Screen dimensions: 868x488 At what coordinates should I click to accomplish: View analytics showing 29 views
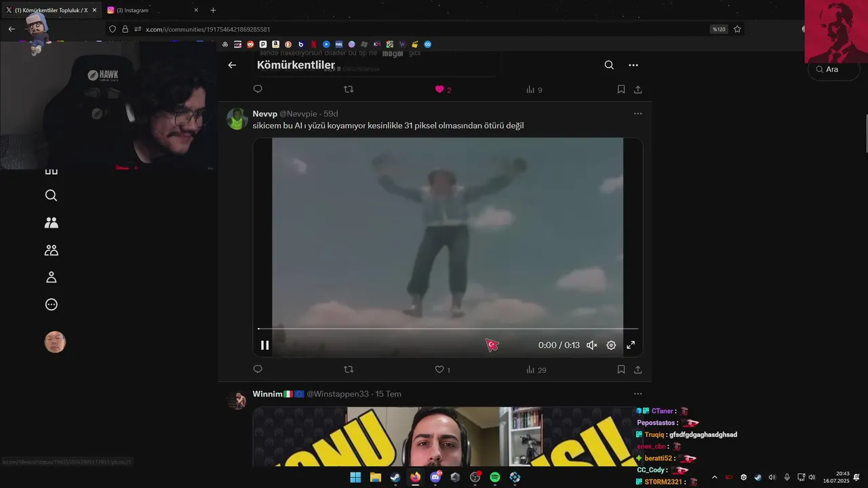pos(536,369)
